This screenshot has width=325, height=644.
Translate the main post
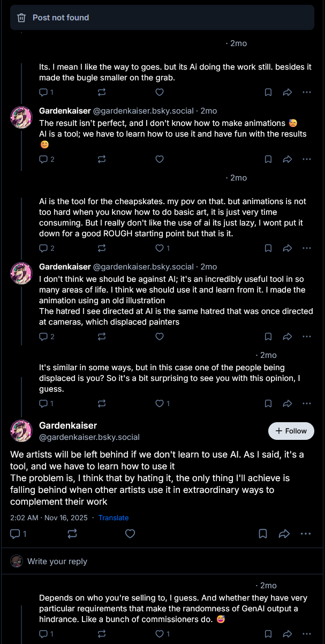(114, 518)
